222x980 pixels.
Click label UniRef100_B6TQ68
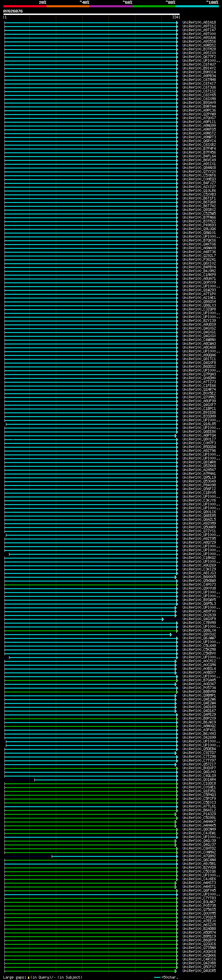click(x=199, y=202)
